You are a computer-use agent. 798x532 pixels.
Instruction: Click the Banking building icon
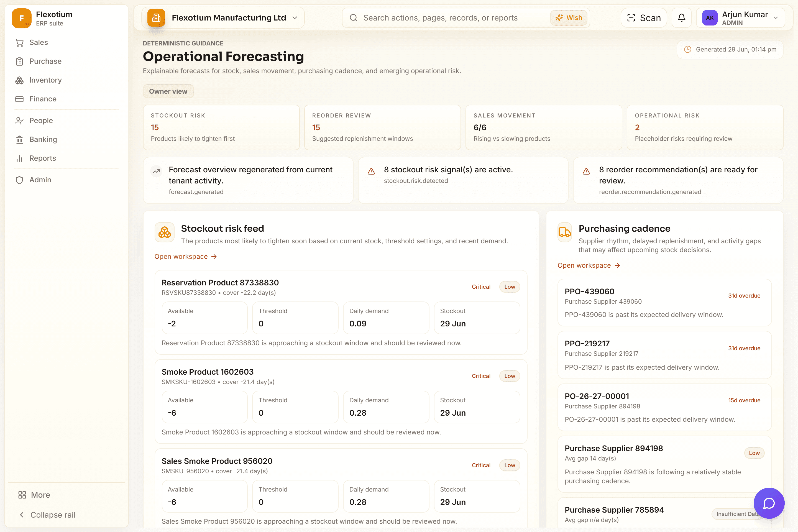point(20,139)
